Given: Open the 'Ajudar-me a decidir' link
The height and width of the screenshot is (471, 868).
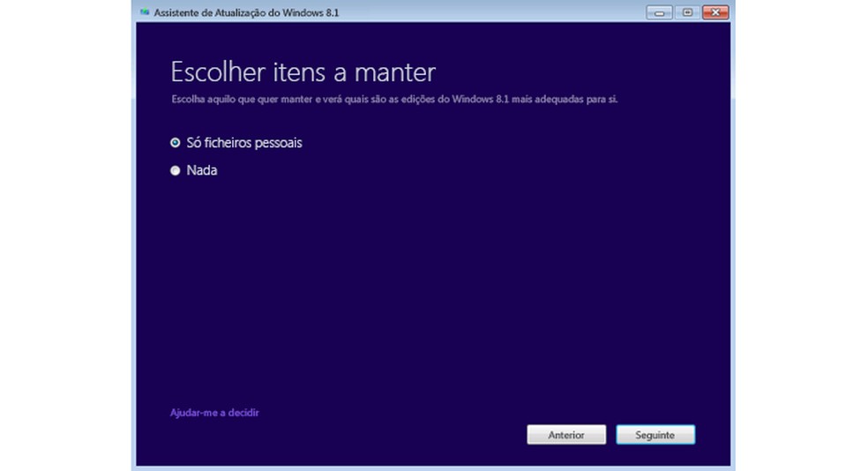Looking at the screenshot, I should (x=214, y=412).
